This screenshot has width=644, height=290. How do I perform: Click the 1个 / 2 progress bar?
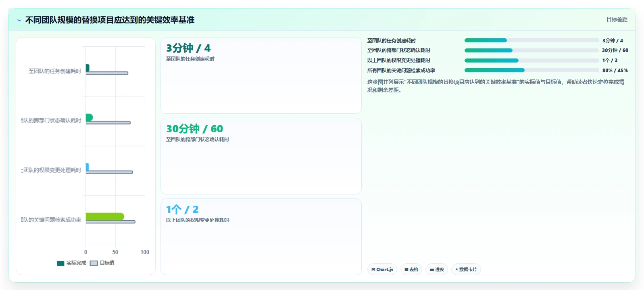tap(531, 61)
